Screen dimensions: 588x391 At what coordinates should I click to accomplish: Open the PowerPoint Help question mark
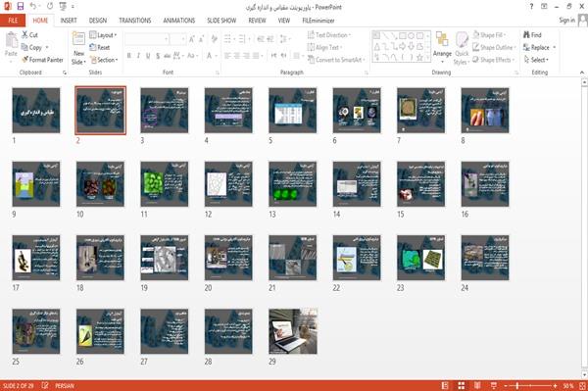[531, 7]
